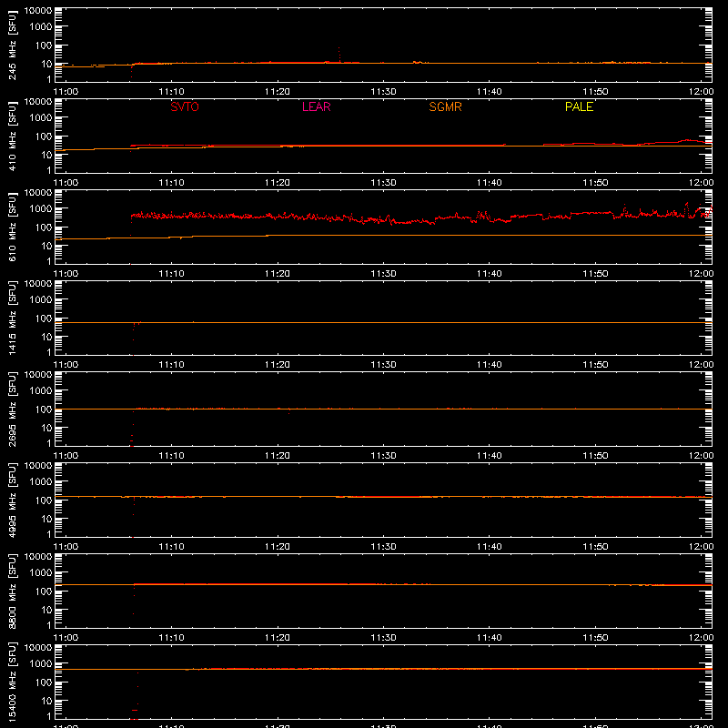The width and height of the screenshot is (728, 728).
Task: Click 11:20 tick label below 410 MHz panel
Action: pos(278,183)
